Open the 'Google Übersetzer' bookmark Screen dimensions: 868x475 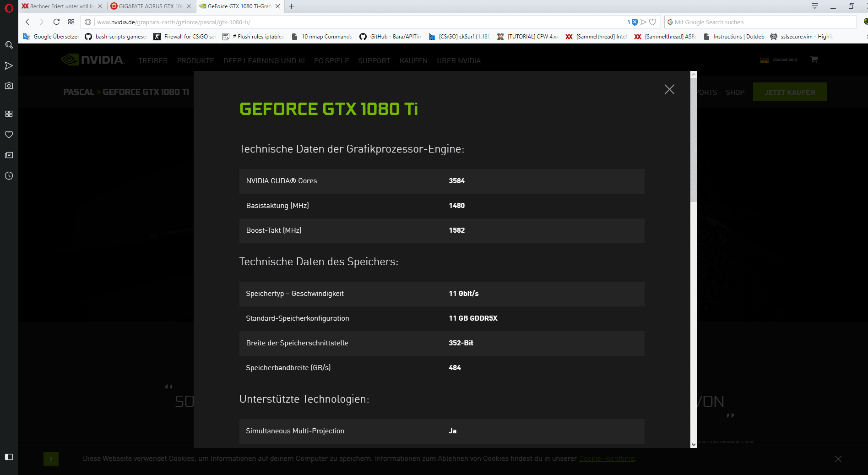click(51, 37)
